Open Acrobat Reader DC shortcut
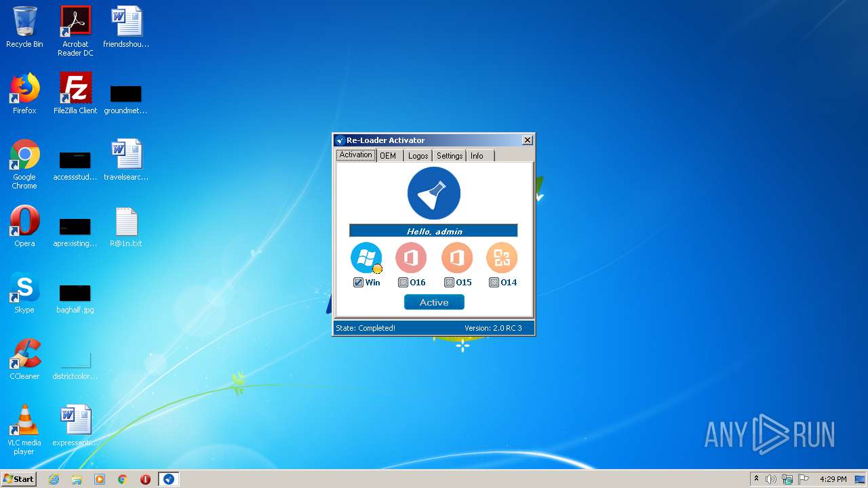868x488 pixels. click(x=75, y=31)
